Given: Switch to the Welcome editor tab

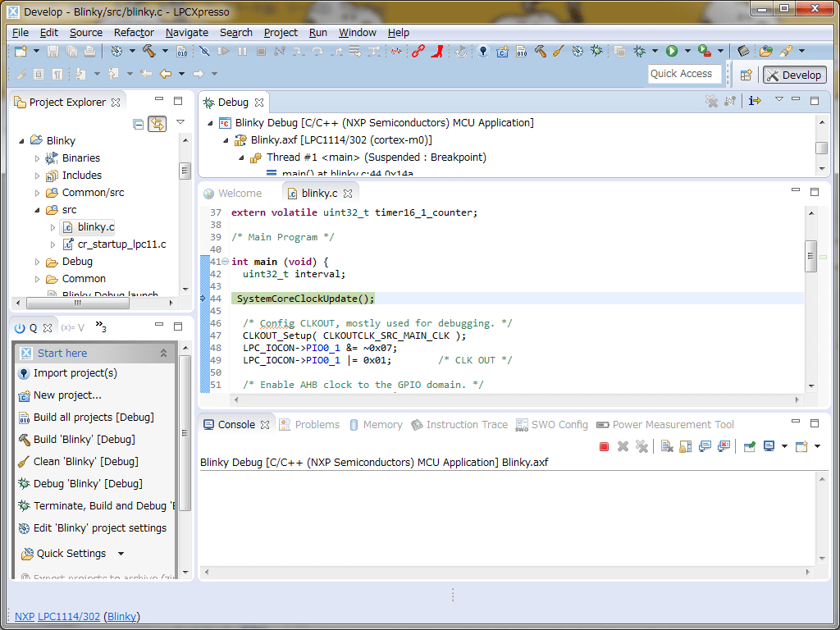Looking at the screenshot, I should pyautogui.click(x=233, y=194).
